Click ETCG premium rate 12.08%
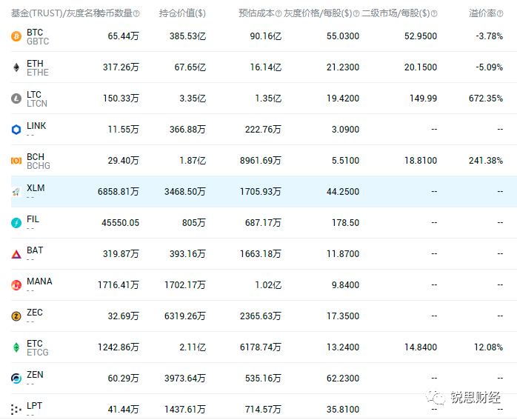 click(x=489, y=347)
